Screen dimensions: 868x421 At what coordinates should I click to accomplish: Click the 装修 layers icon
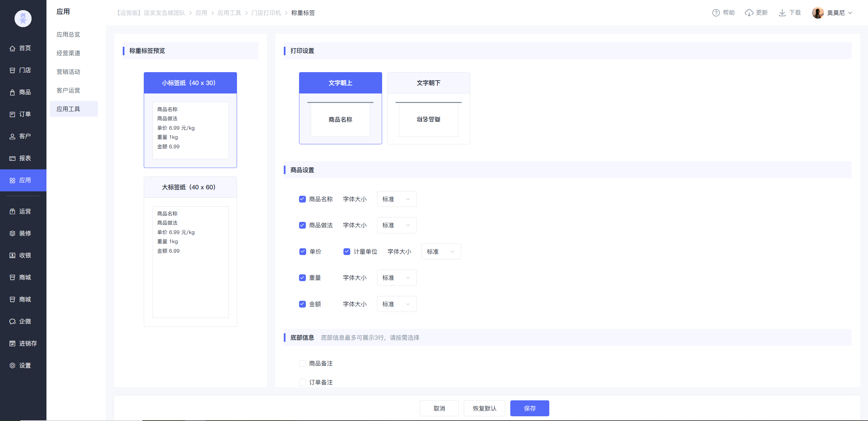[13, 233]
